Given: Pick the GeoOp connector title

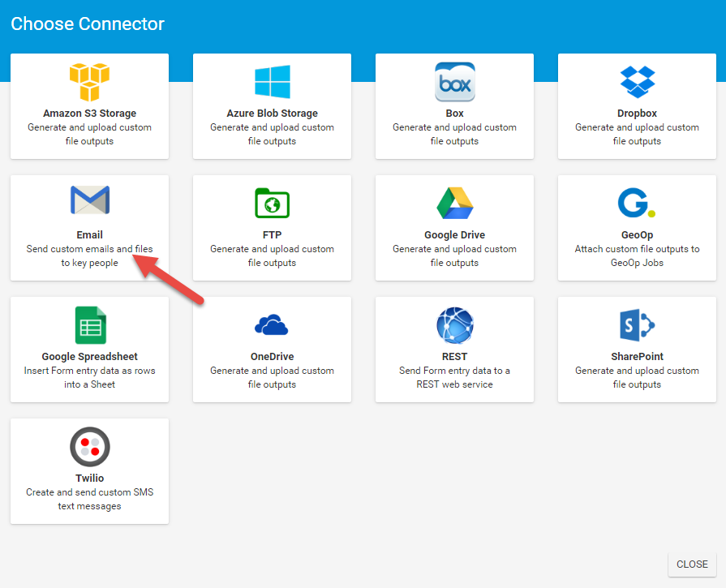Looking at the screenshot, I should pos(637,235).
